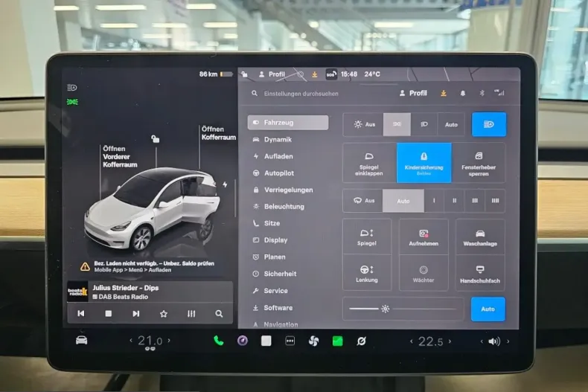Tap the warning triangle alert icon
The height and width of the screenshot is (392, 588).
pos(85,266)
